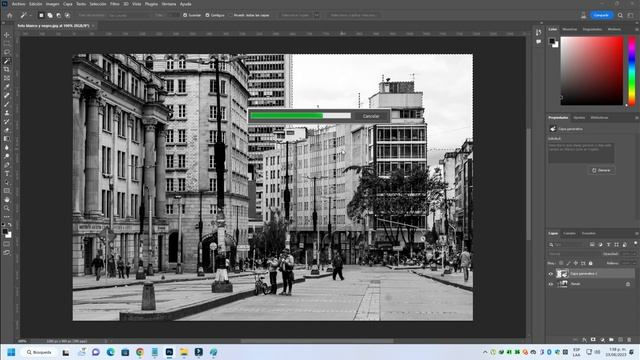The image size is (640, 360).
Task: Click the add layer style fx icon
Action: pyautogui.click(x=584, y=340)
